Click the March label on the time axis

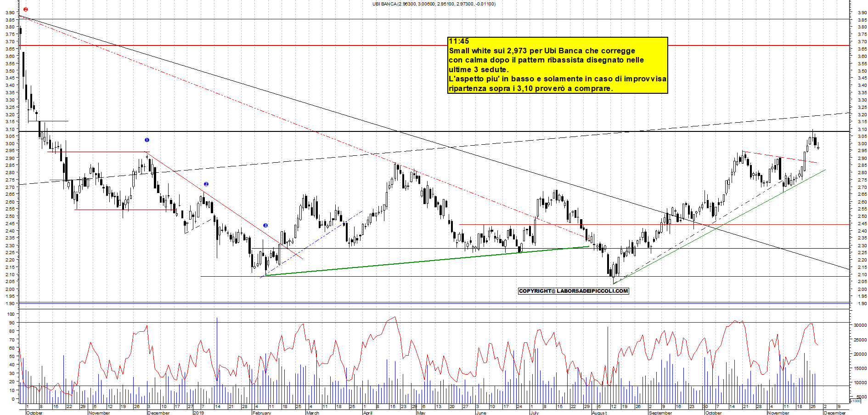pyautogui.click(x=312, y=413)
